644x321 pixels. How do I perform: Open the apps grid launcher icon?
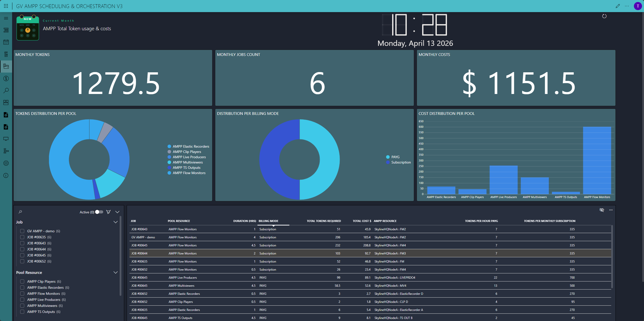click(x=6, y=6)
